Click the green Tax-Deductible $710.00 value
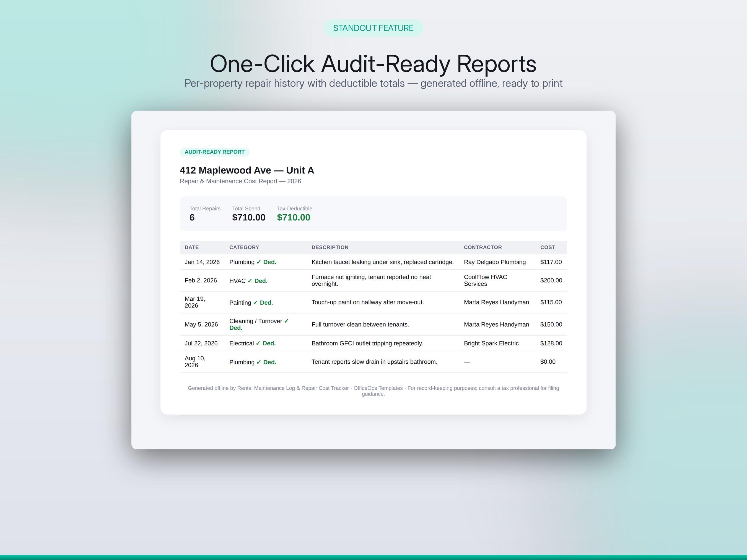This screenshot has height=560, width=747. (294, 217)
